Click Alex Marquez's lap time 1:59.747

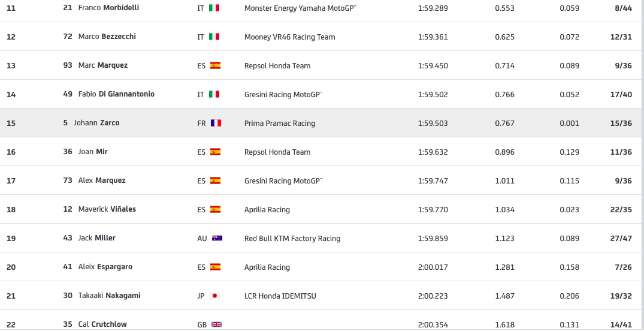pyautogui.click(x=433, y=181)
